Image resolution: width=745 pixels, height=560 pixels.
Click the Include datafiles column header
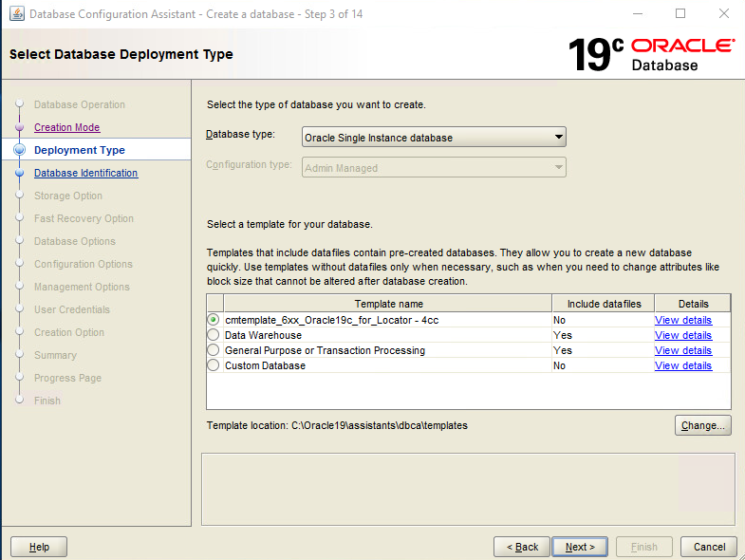(604, 304)
